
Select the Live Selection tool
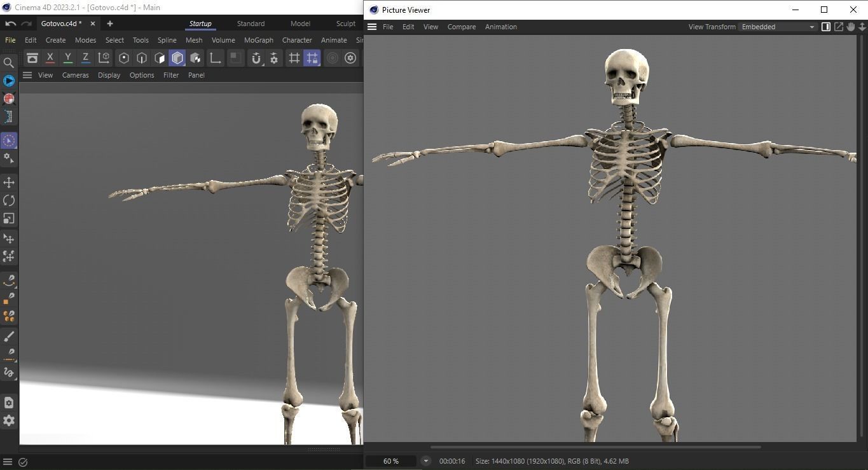9,141
